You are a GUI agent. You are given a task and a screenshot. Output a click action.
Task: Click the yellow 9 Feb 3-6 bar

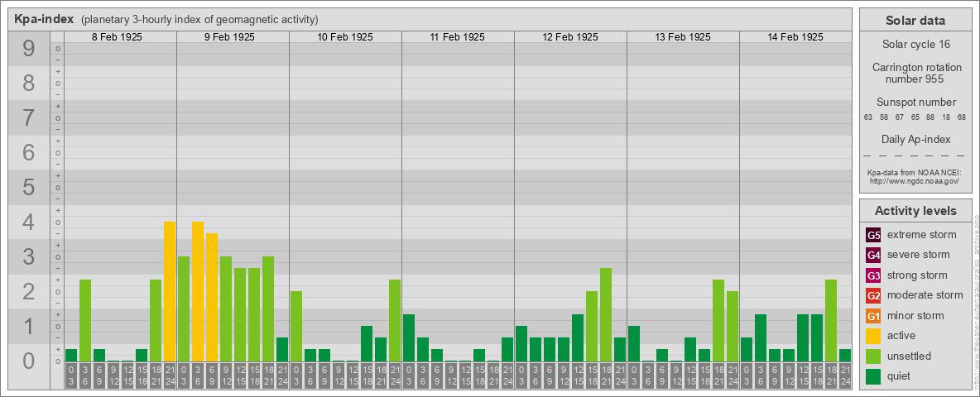[198, 291]
